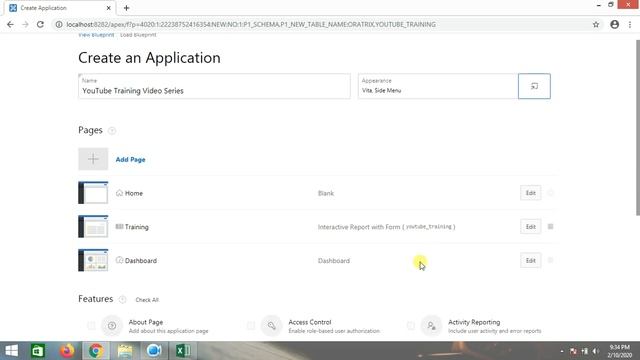Open a new browser tab
Viewport: 640px width, 360px height.
tap(126, 8)
